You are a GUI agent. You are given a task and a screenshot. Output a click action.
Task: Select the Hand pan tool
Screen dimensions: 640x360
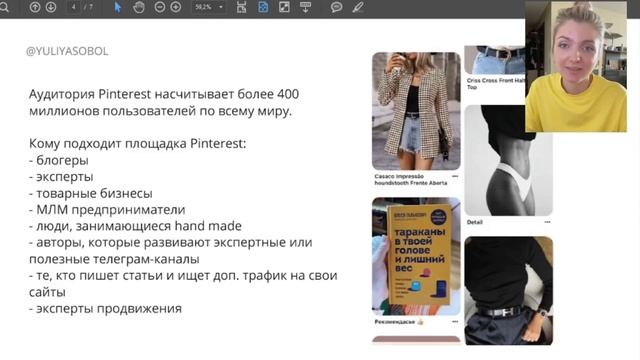pyautogui.click(x=139, y=7)
